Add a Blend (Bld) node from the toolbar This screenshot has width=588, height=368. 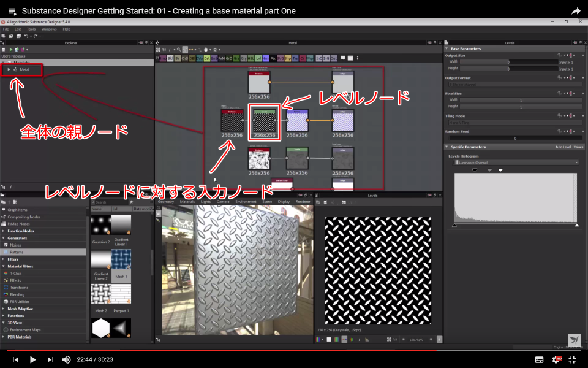coord(170,58)
